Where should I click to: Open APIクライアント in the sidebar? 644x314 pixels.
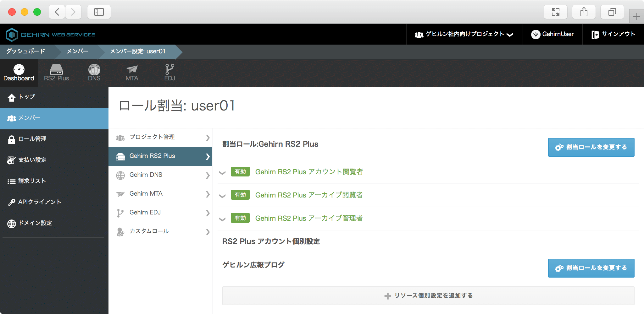39,202
